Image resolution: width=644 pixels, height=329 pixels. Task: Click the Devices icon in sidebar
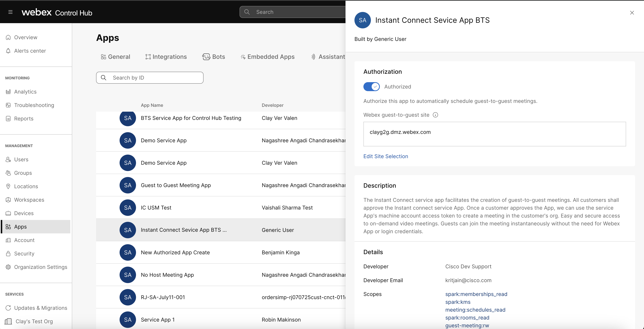click(x=8, y=213)
